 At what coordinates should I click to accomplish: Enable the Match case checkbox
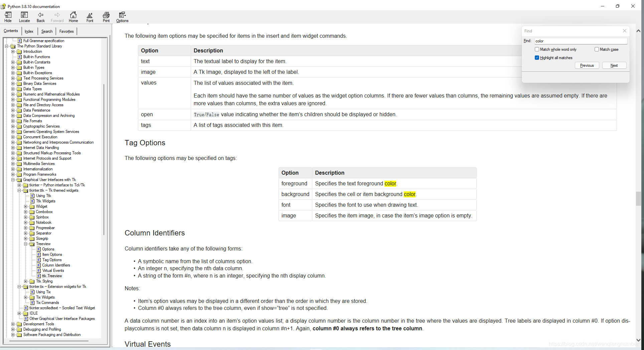coord(597,49)
